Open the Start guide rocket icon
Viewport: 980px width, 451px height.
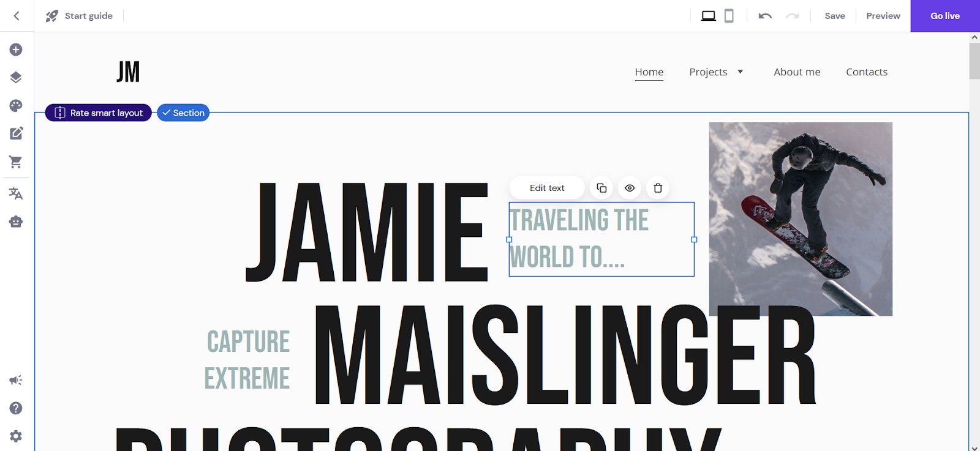(52, 16)
